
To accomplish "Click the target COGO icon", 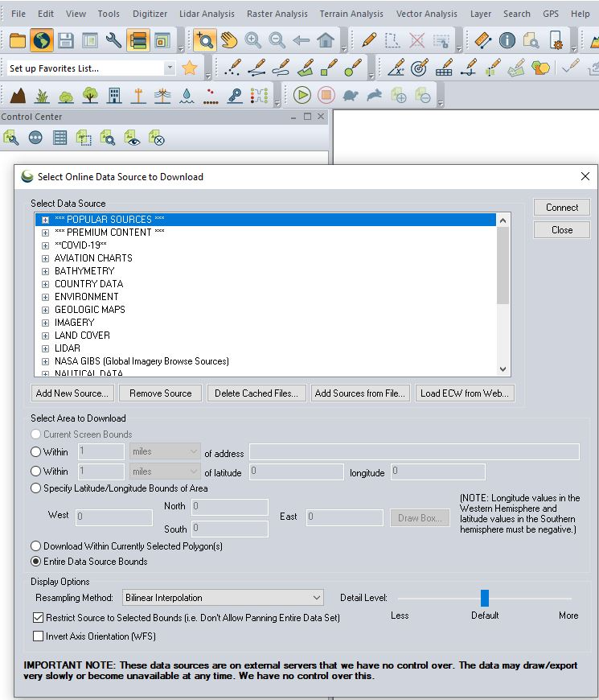I will [419, 68].
